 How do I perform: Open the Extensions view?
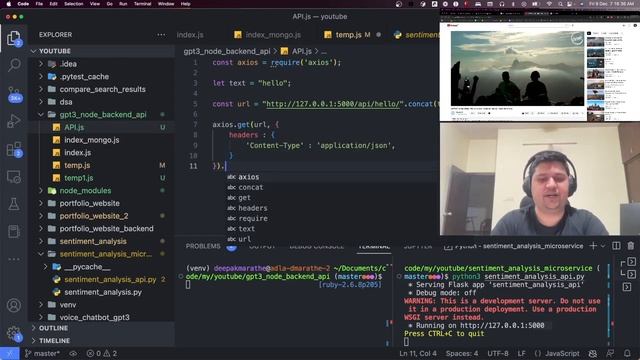pyautogui.click(x=14, y=149)
